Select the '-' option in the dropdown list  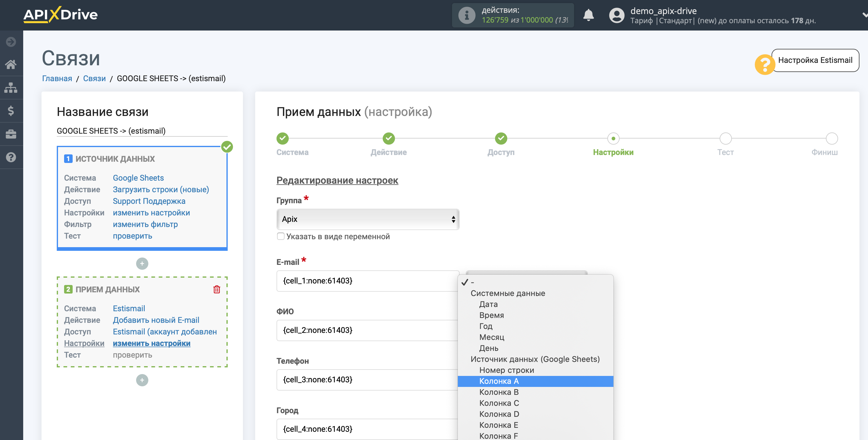[535, 282]
